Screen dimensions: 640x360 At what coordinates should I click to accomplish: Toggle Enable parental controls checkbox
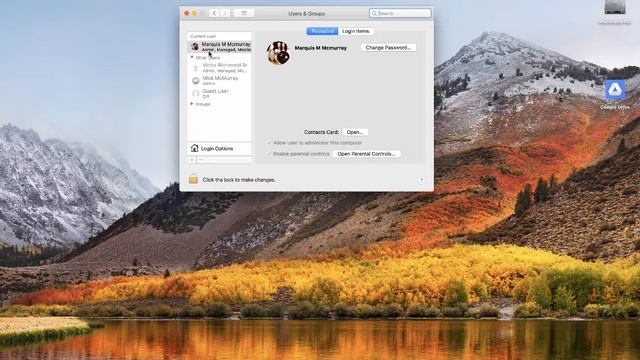coord(269,154)
